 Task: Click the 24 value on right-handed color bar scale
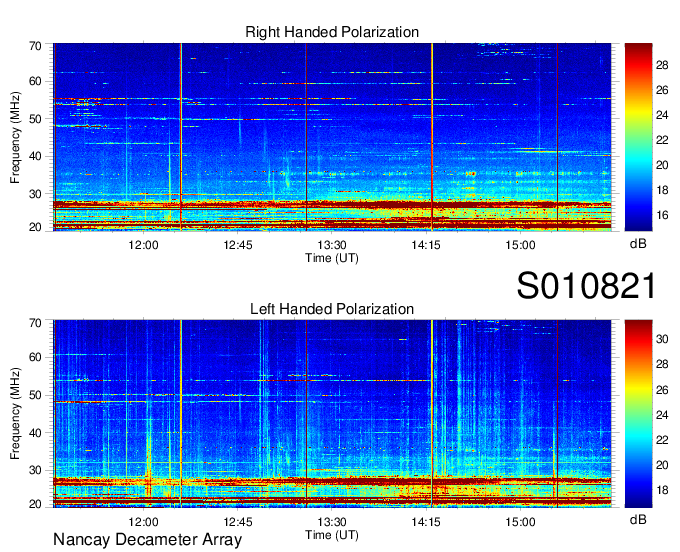tap(662, 115)
